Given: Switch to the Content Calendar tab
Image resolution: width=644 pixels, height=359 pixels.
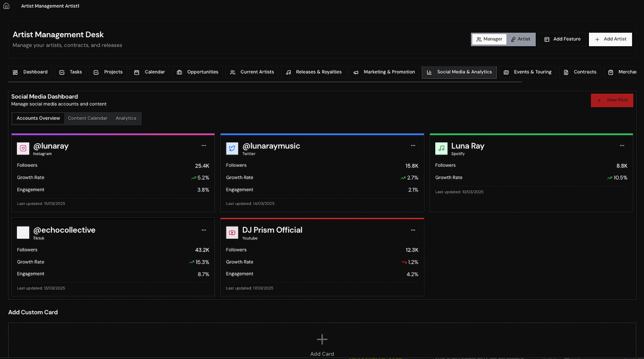Looking at the screenshot, I should click(x=87, y=118).
